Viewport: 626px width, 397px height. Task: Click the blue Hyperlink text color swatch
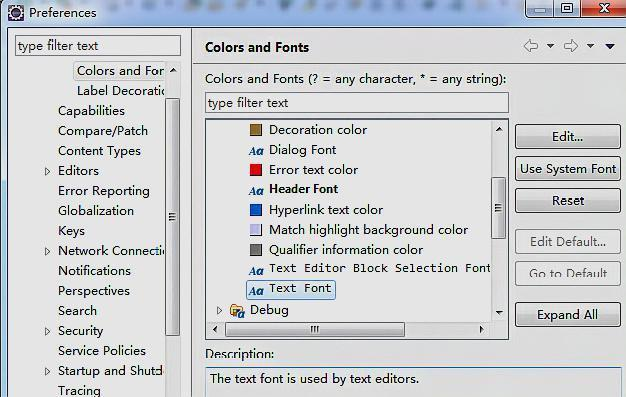point(256,210)
